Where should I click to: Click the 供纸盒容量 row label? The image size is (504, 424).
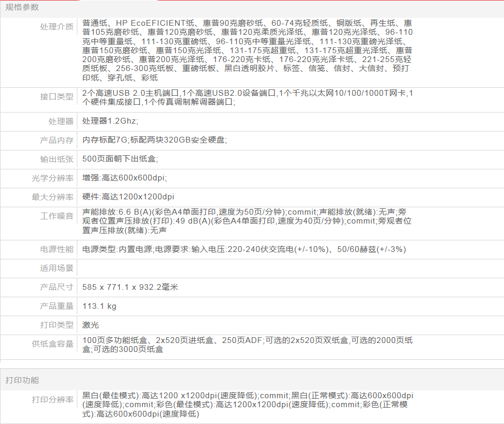53,344
